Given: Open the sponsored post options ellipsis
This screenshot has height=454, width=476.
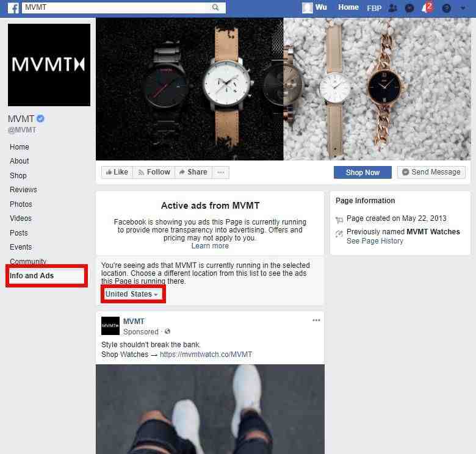Looking at the screenshot, I should pyautogui.click(x=316, y=320).
